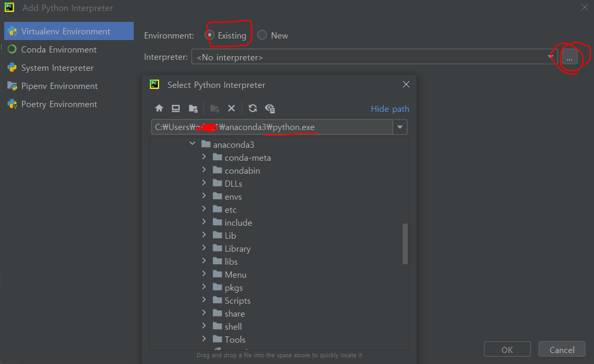
Task: Expand the pkgs folder
Action: 204,287
